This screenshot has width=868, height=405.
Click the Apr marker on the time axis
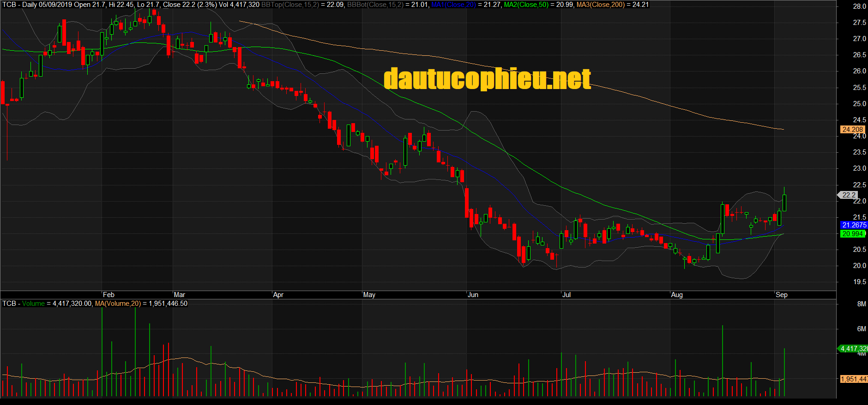coord(278,295)
